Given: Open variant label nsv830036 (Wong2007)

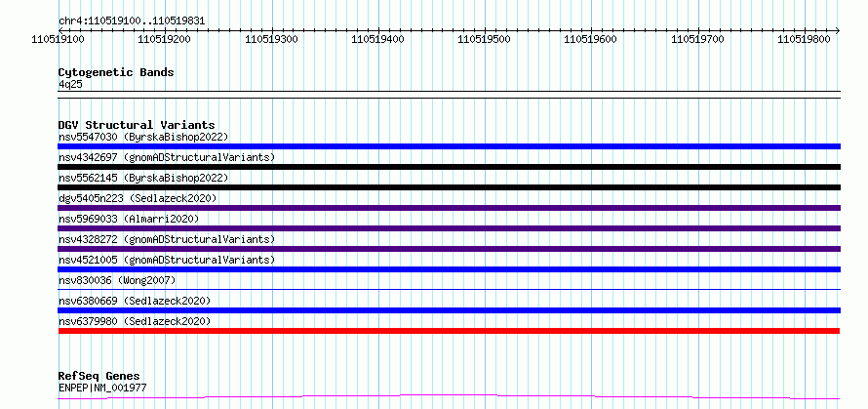Looking at the screenshot, I should pos(117,280).
